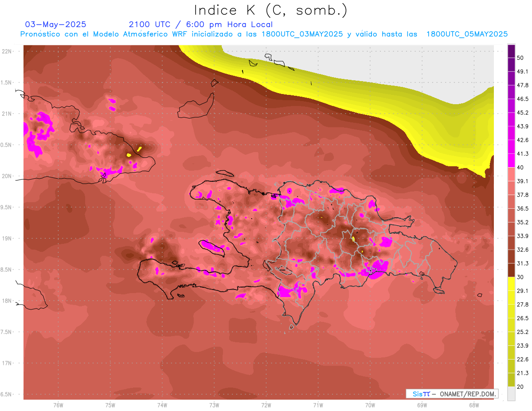Select the '23.9' legend value
Image resolution: width=532 pixels, height=411 pixels.
pyautogui.click(x=522, y=346)
